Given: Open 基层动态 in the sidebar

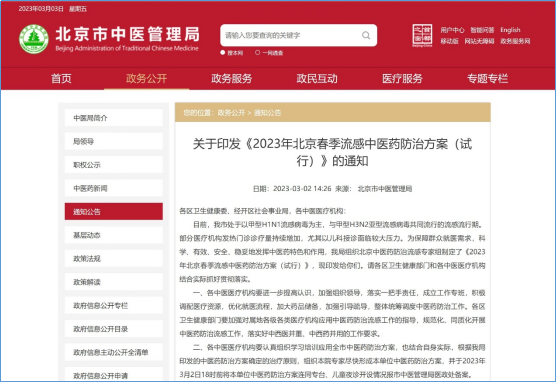Looking at the screenshot, I should (114, 235).
